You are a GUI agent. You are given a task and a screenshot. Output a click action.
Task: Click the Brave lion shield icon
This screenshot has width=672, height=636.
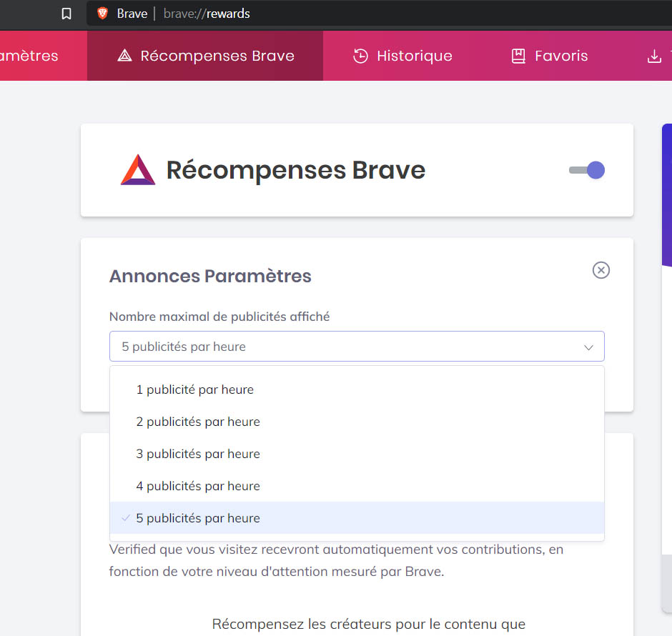tap(102, 14)
